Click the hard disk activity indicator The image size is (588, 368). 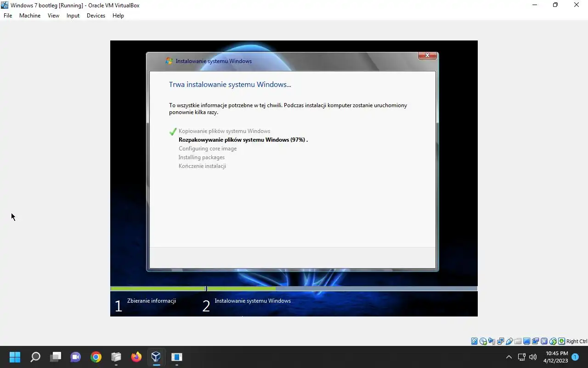click(x=474, y=341)
